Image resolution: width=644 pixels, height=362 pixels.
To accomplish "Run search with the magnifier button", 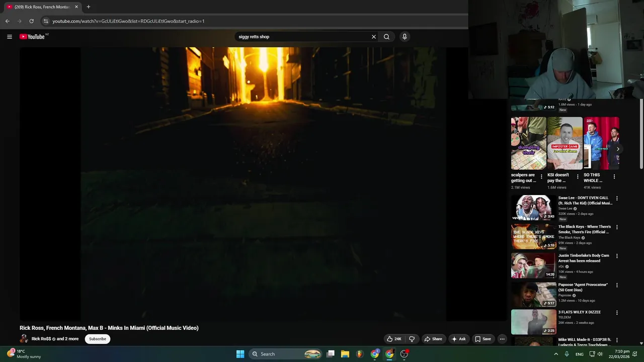I will (386, 37).
